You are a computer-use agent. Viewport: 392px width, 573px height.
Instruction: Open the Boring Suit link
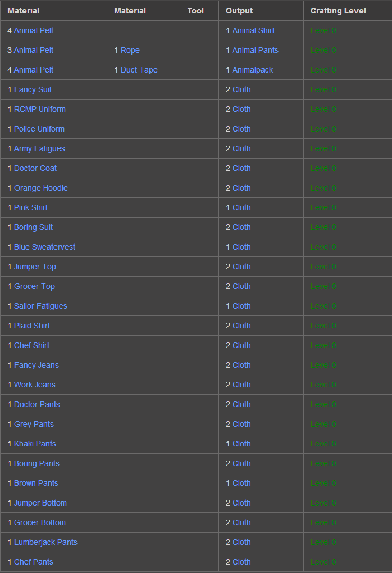33,228
